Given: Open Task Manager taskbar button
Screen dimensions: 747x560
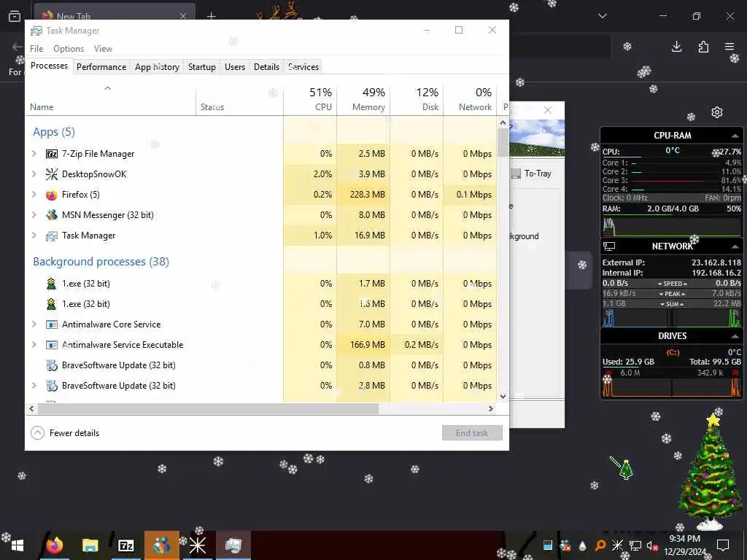Looking at the screenshot, I should (233, 545).
